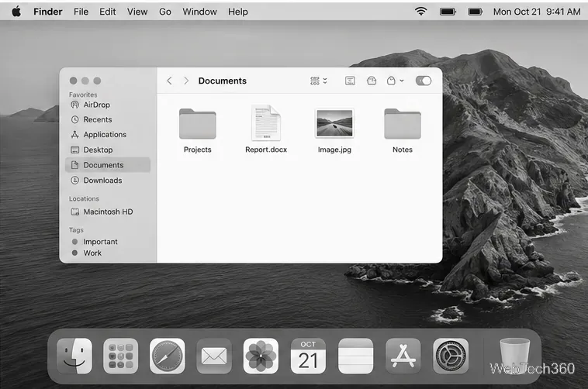Click the share toolbar icon

tap(372, 81)
